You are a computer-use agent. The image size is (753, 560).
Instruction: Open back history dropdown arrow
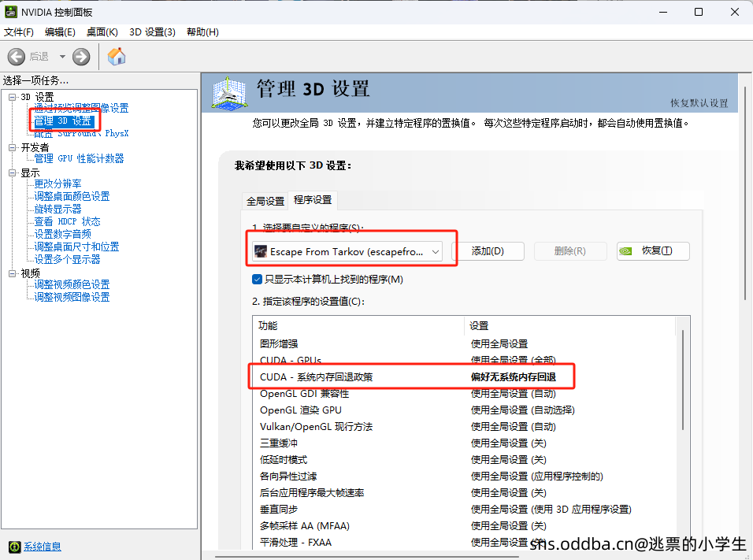pos(62,57)
